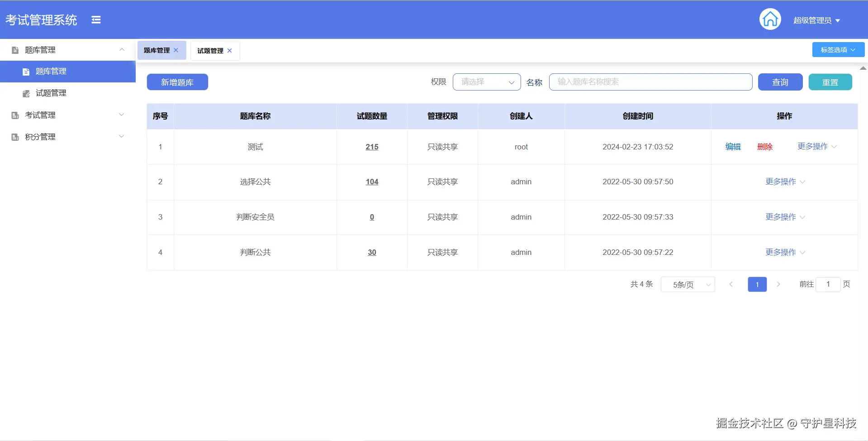The width and height of the screenshot is (868, 441).
Task: Select the 试题管理 pencil icon in sidebar
Action: pos(26,93)
